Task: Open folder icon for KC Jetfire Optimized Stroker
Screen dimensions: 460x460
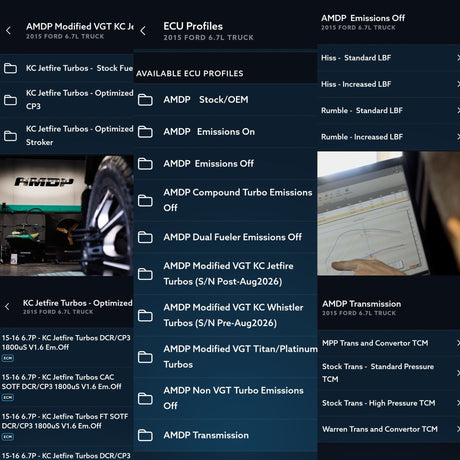Action: [x=10, y=136]
